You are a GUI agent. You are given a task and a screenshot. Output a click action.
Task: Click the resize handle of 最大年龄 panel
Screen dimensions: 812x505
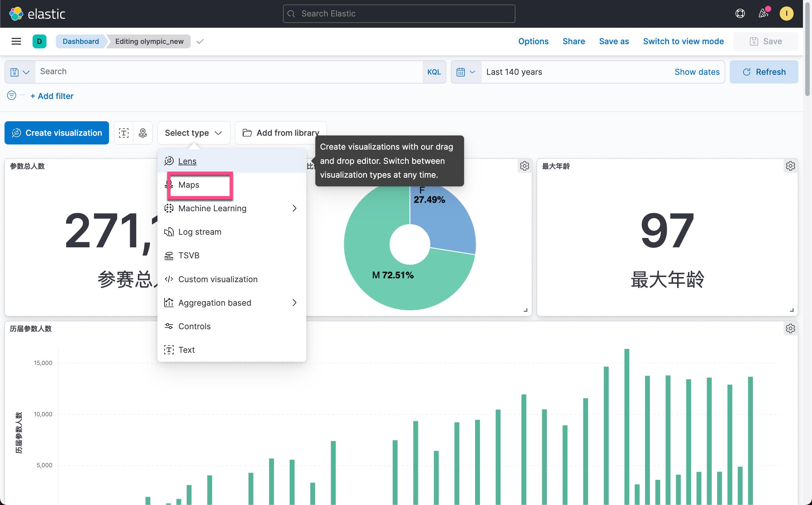point(792,310)
